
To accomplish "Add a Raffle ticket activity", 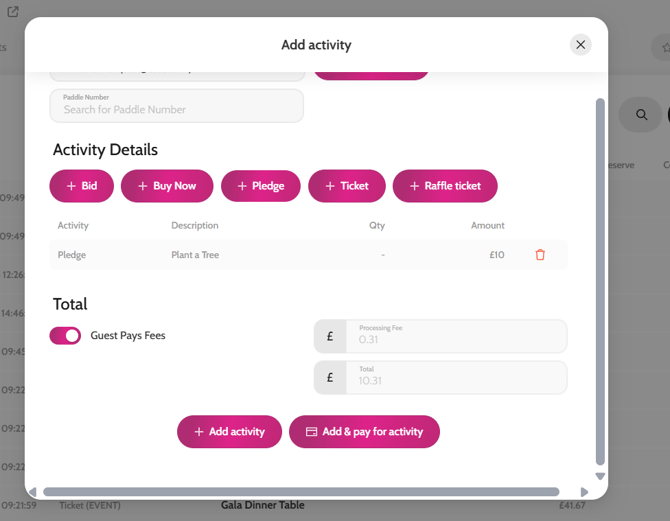I will pyautogui.click(x=444, y=186).
